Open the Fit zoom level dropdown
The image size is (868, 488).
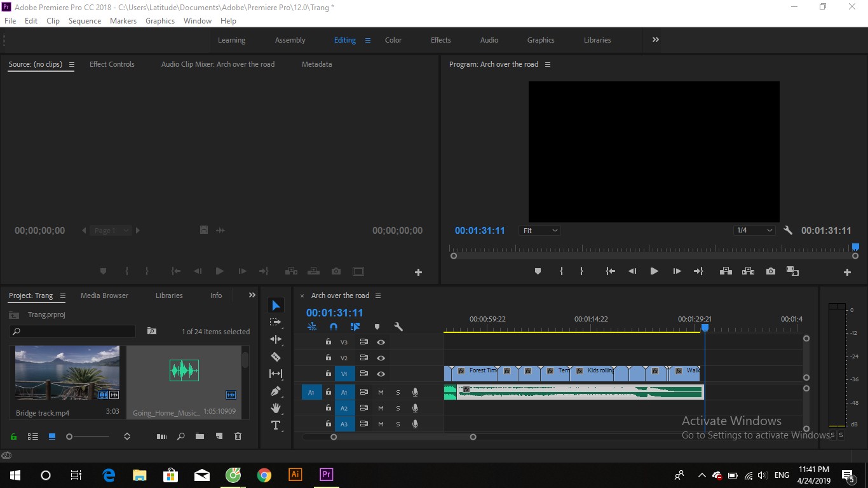click(540, 231)
